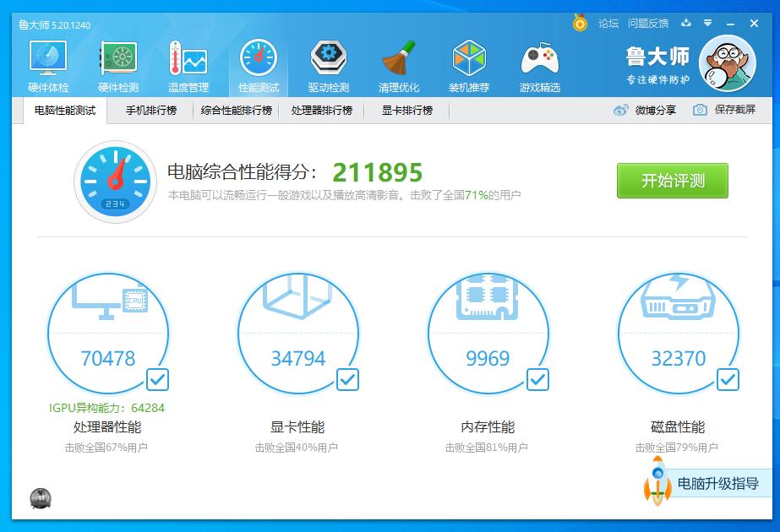Uncheck the 显卡性能 test checkbox
Screen dimensions: 780x532
pos(347,380)
